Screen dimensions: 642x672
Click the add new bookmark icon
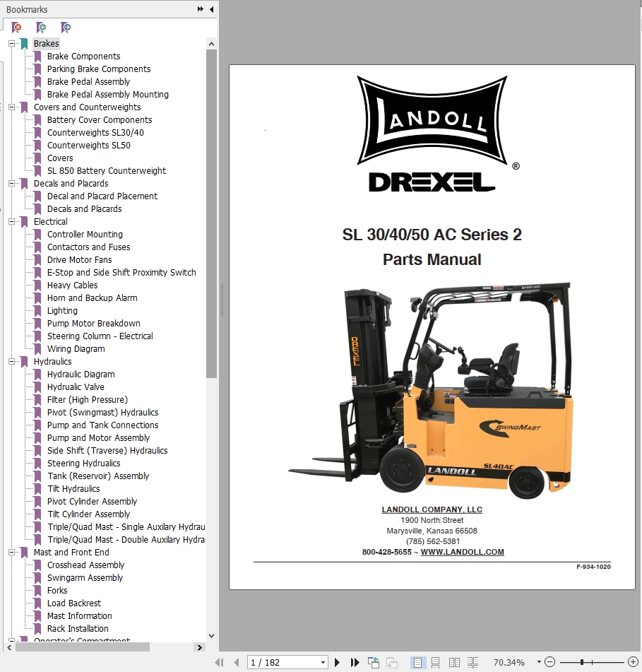tap(41, 28)
